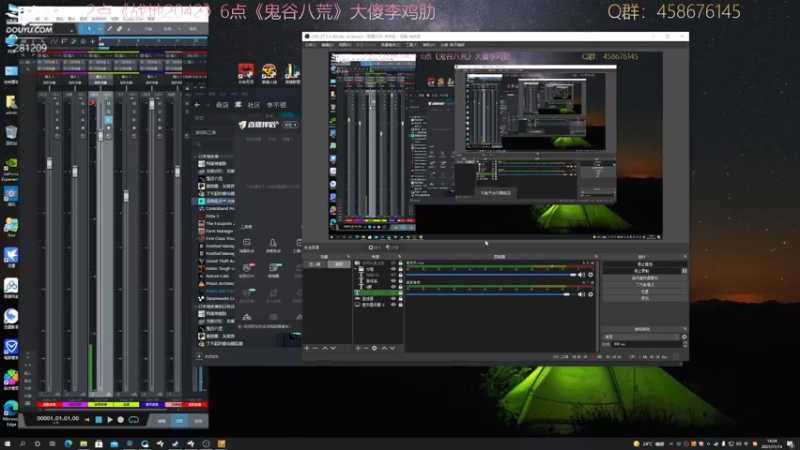Start playback in DAW transport

pos(110,420)
